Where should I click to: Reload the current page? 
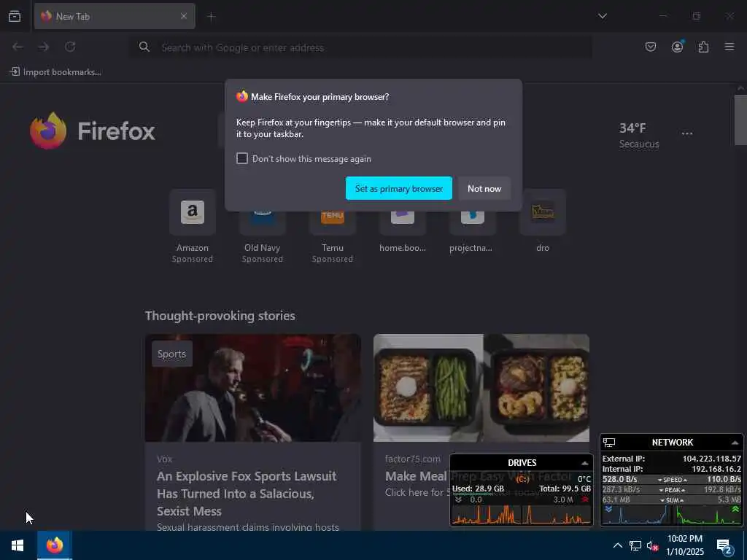pos(70,47)
